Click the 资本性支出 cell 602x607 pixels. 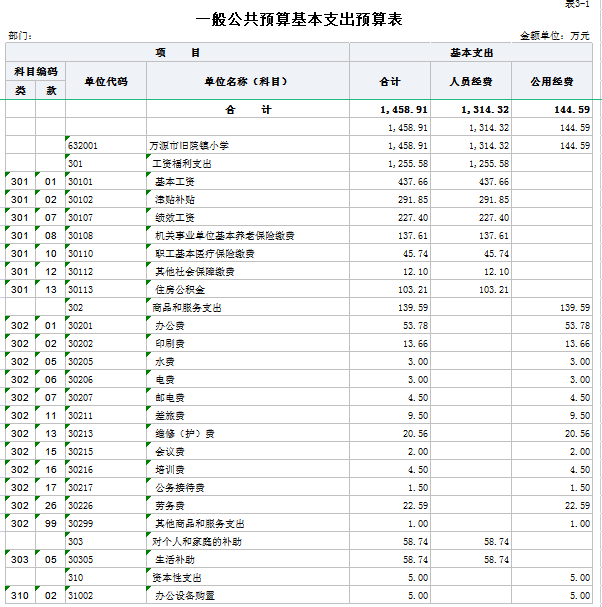(248, 578)
